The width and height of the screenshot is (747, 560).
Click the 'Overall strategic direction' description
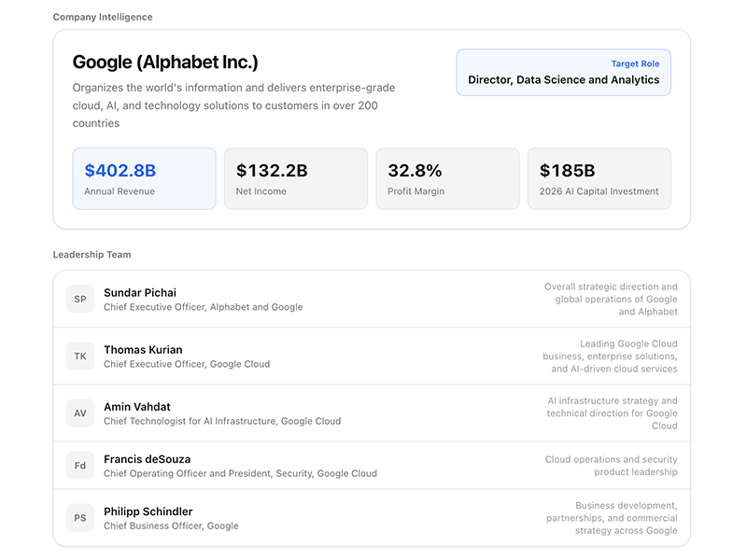(611, 299)
